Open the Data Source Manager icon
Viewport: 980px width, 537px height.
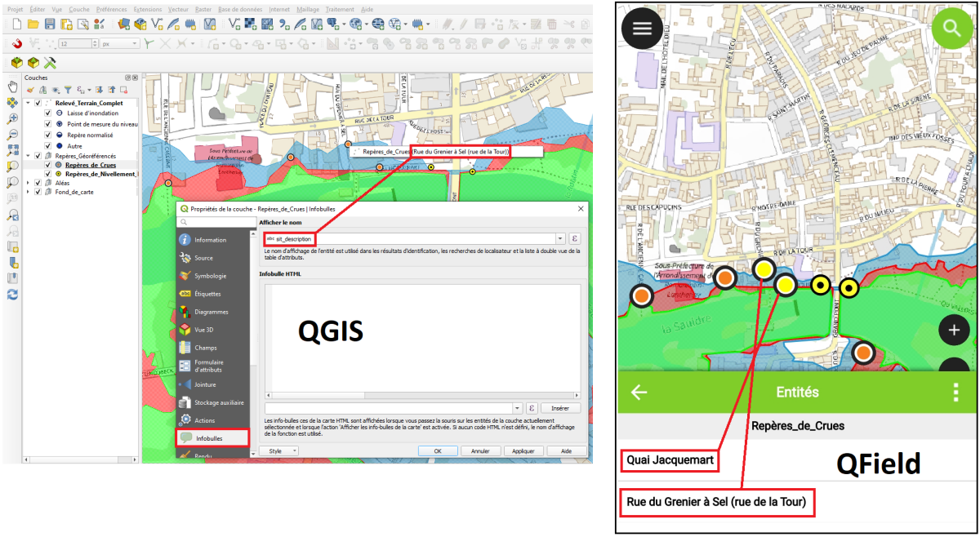pos(123,24)
